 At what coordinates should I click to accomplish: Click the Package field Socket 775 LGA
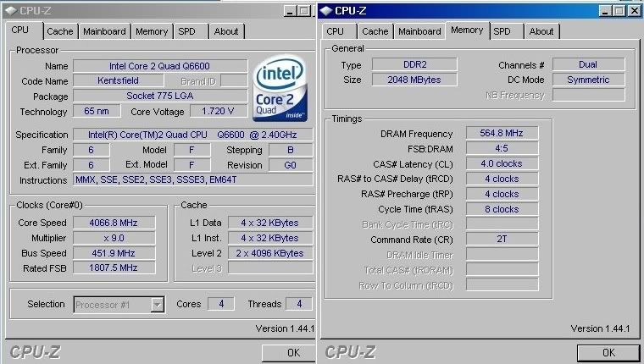click(x=160, y=96)
